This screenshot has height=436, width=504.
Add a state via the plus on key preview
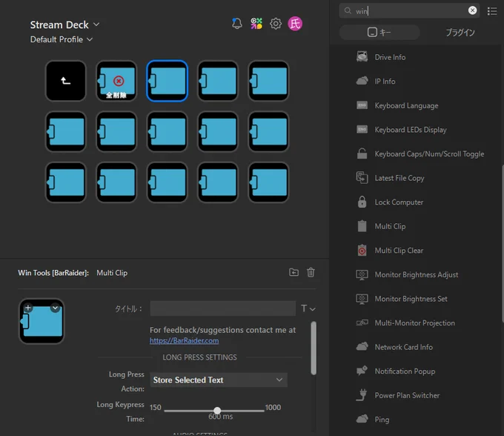tap(28, 308)
